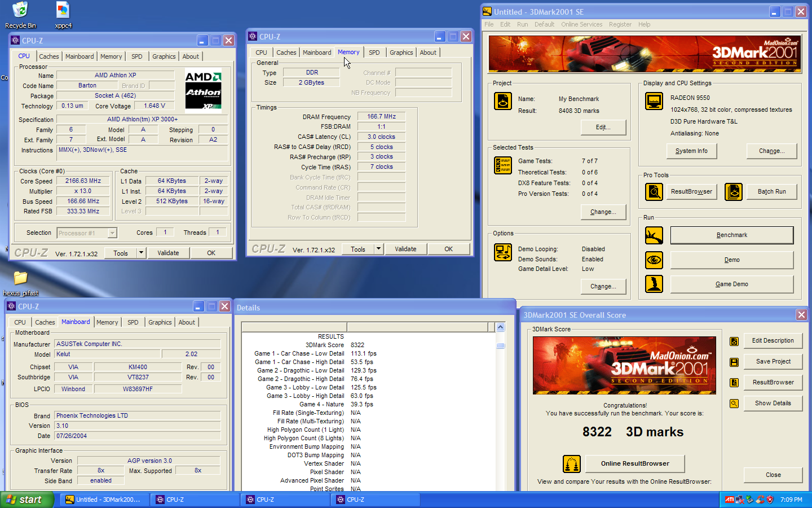Click the red security shield tray icon
Viewport: 812px width, 508px height.
[770, 500]
